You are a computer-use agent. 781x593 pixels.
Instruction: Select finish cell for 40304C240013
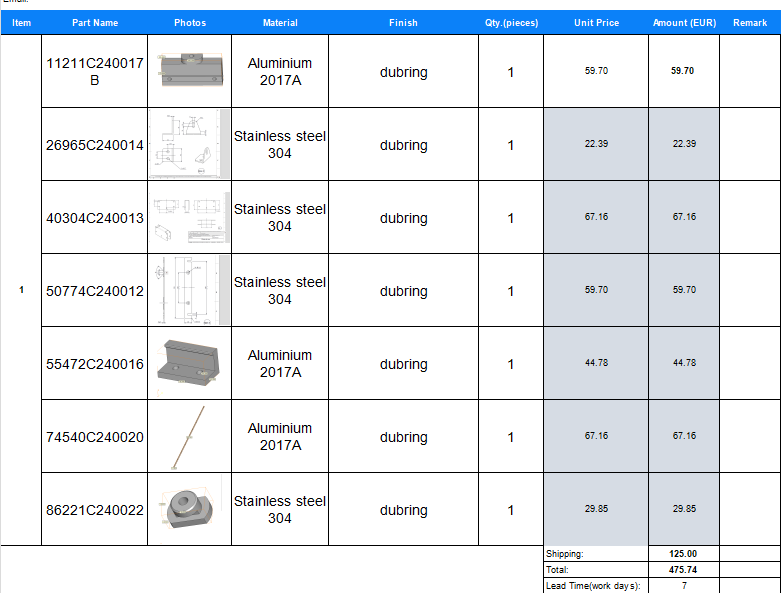point(403,218)
